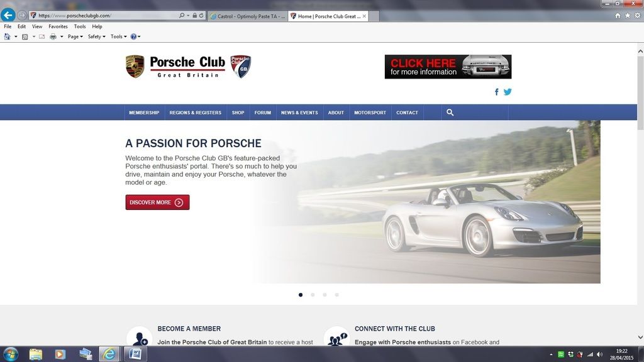This screenshot has height=362, width=644.
Task: Open the Help icon dropdown arrow
Action: point(139,36)
